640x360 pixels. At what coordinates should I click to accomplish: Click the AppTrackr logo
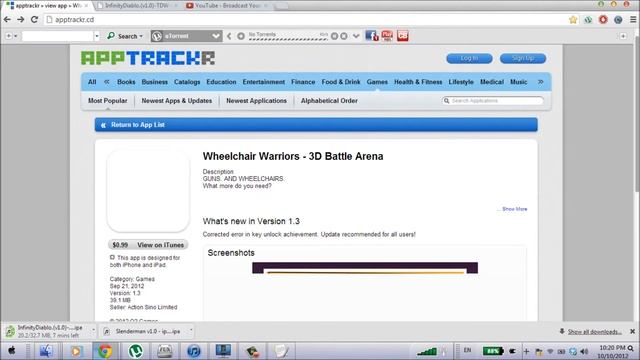click(148, 58)
